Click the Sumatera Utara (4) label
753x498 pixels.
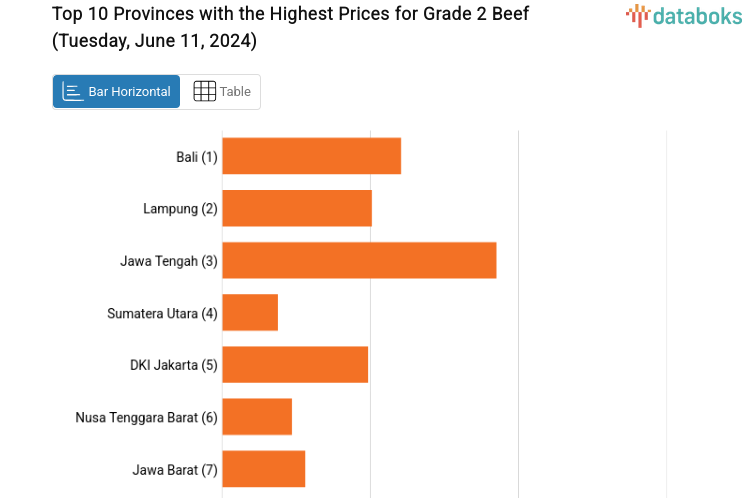pyautogui.click(x=162, y=313)
